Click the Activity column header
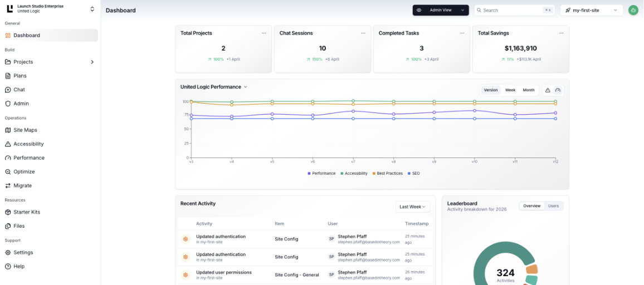 pyautogui.click(x=204, y=224)
